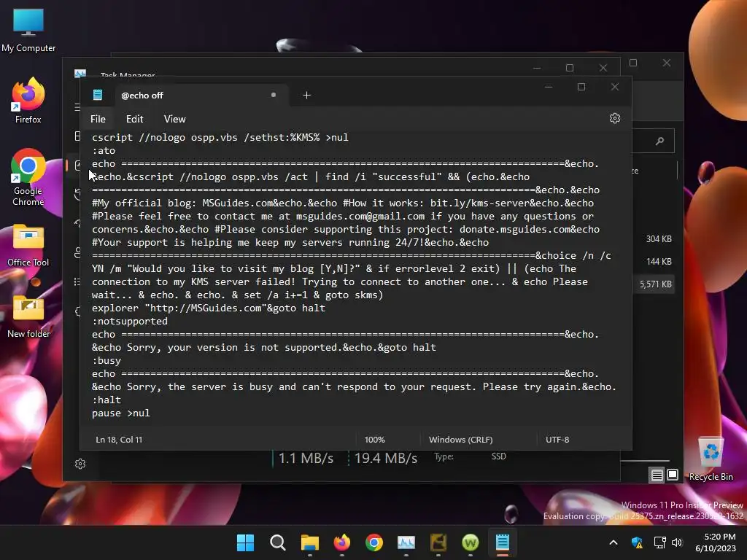Open My Computer desktop icon
This screenshot has height=560, width=747.
[x=28, y=29]
